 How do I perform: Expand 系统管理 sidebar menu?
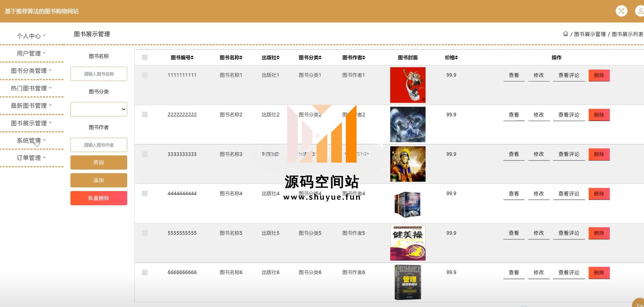(31, 141)
